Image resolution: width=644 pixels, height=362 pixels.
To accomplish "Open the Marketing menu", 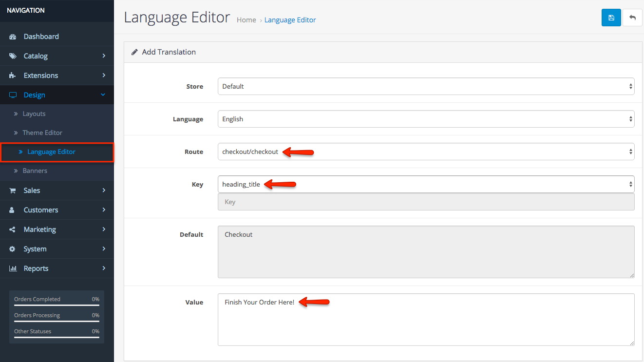I will coord(57,229).
